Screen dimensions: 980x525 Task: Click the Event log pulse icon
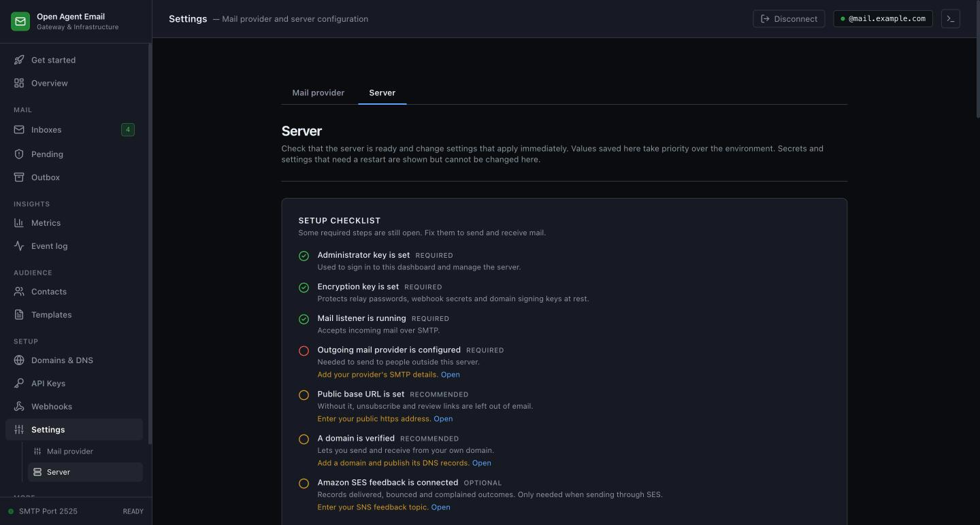19,246
